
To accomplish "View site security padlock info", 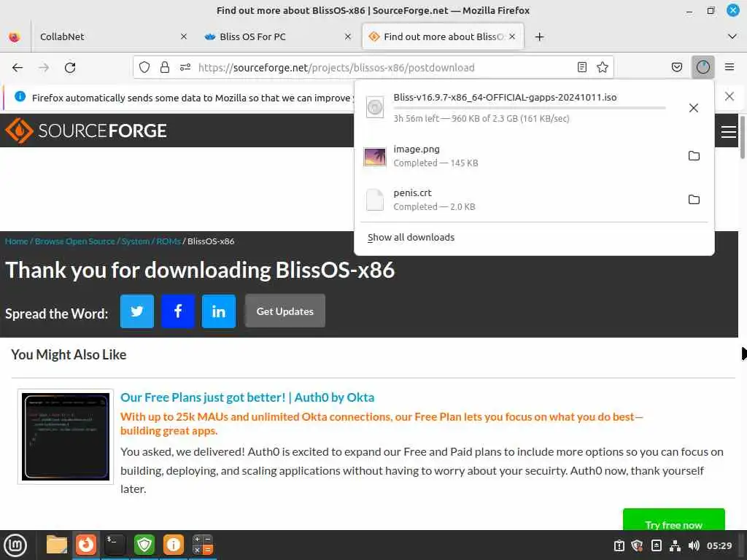I will (x=165, y=67).
